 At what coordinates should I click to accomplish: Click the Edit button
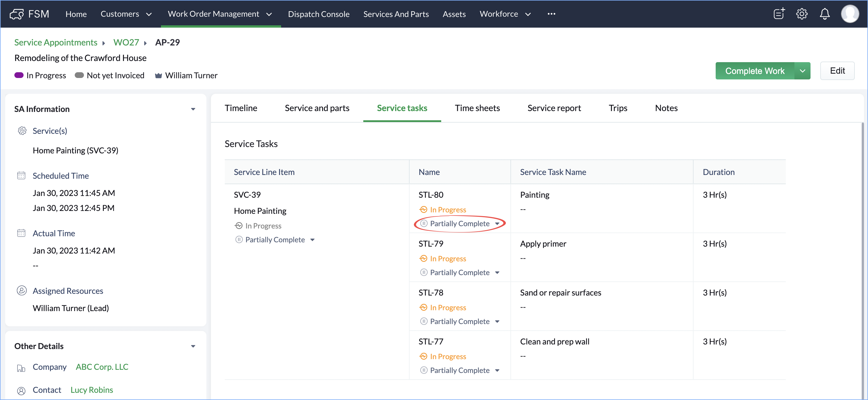pyautogui.click(x=837, y=71)
